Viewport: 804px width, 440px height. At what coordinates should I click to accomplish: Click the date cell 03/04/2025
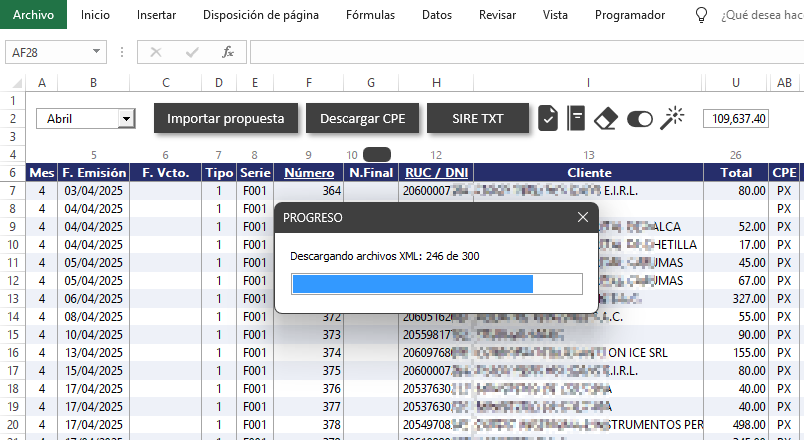pyautogui.click(x=94, y=191)
